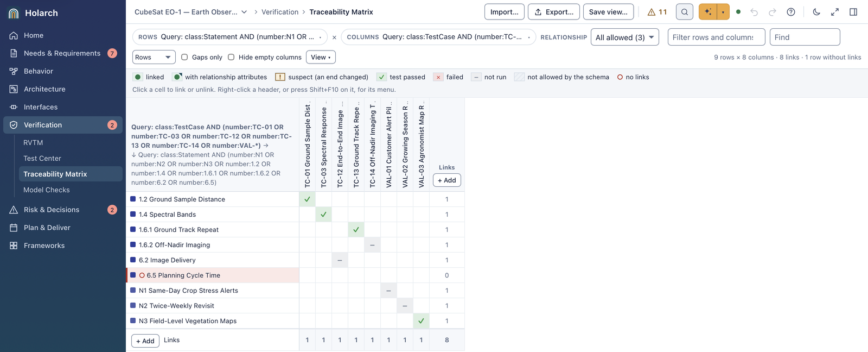Open Risk & Decisions section
The image size is (868, 352).
pyautogui.click(x=63, y=210)
